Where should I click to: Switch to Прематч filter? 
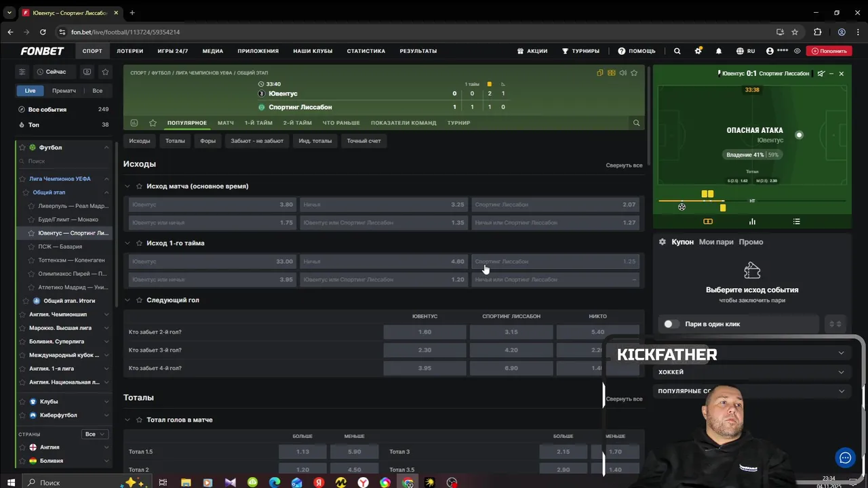(x=64, y=91)
